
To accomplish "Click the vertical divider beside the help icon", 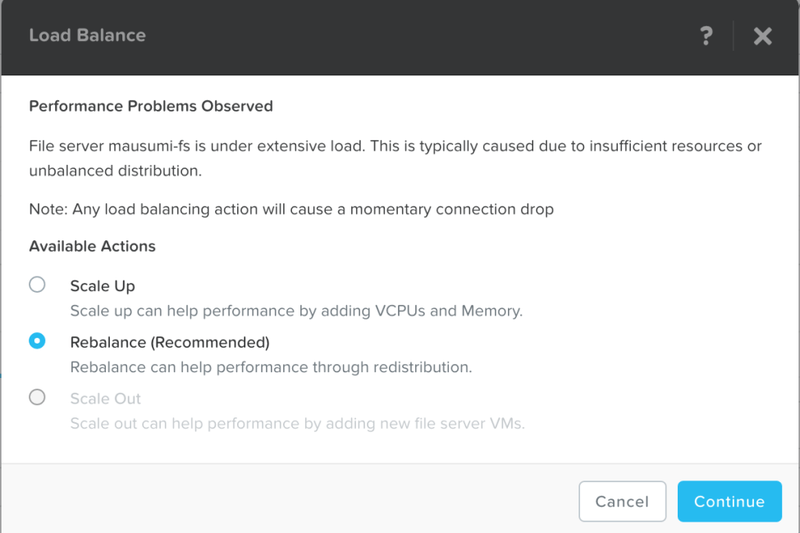I will pos(734,36).
